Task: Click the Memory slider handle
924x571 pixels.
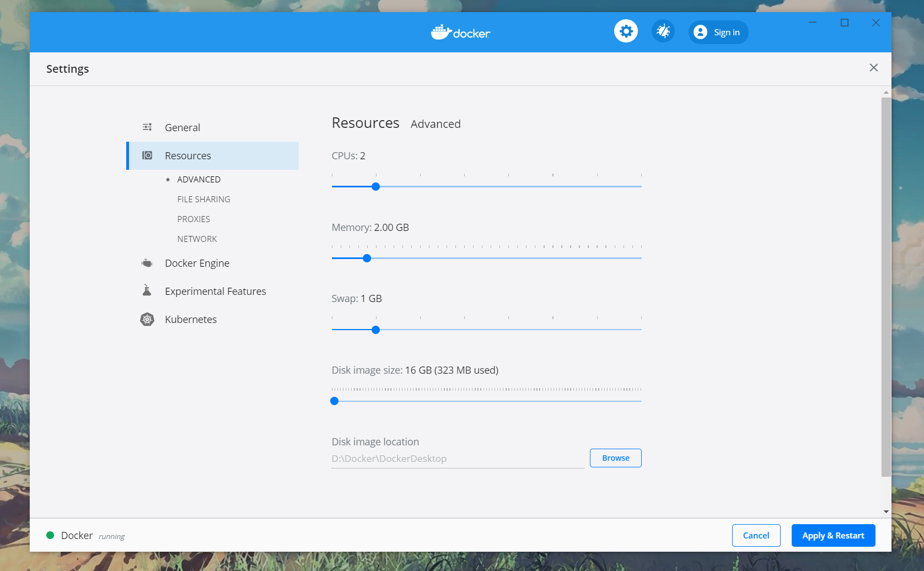Action: [367, 258]
